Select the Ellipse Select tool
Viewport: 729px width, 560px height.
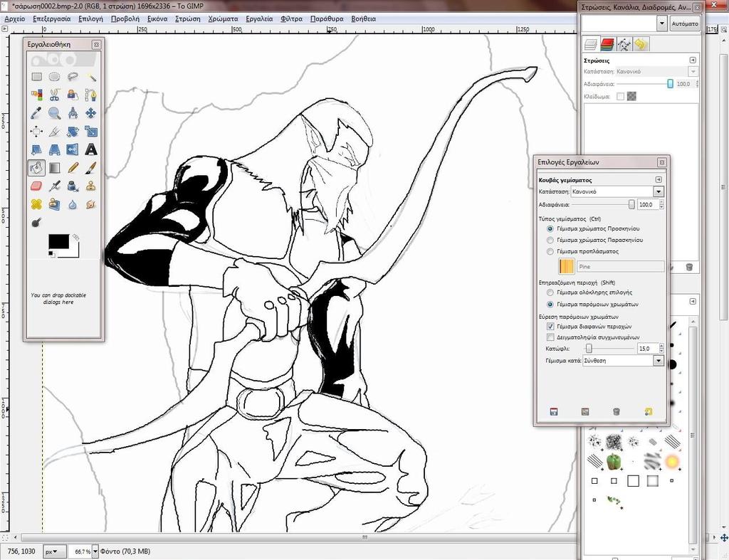[x=54, y=77]
